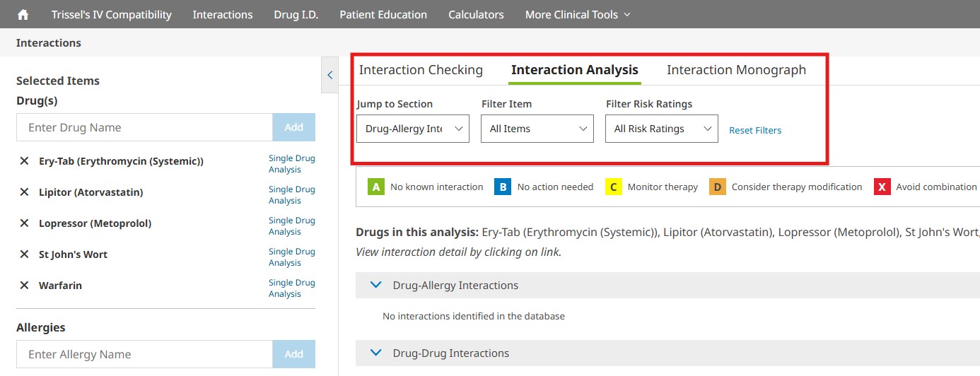Delete Lopressor (Metoprolol) from drug list
Screen dimensions: 980x376
(x=24, y=223)
